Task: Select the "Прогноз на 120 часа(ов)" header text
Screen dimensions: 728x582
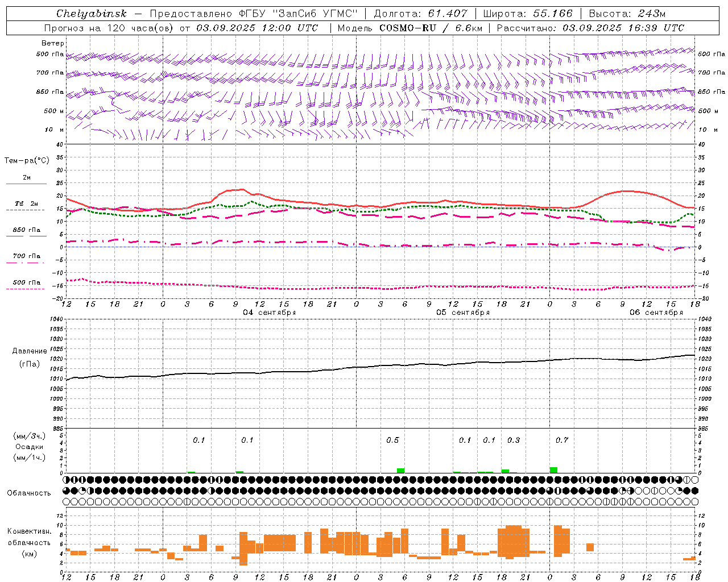Action: (x=109, y=28)
